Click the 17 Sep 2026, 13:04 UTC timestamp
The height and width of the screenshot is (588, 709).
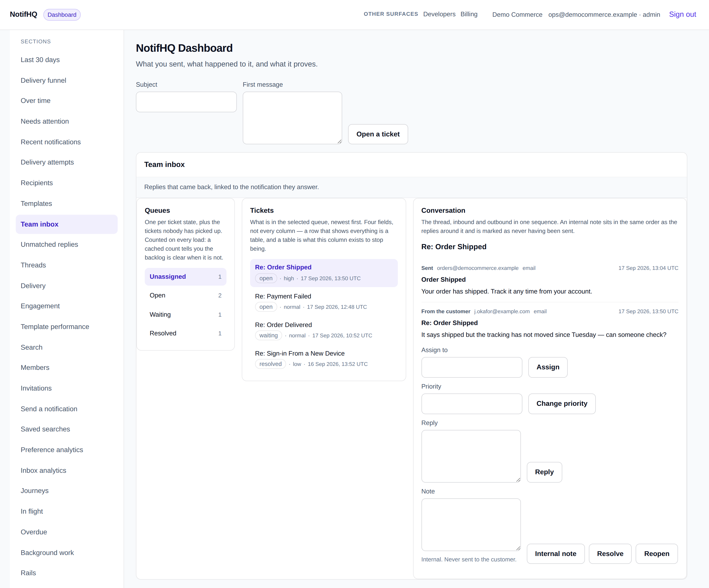(648, 268)
